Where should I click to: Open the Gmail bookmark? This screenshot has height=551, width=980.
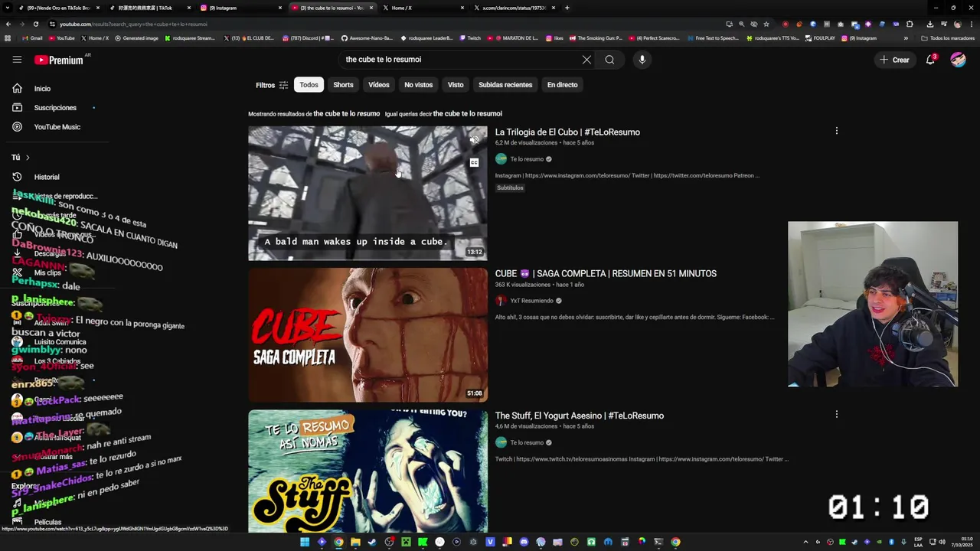tap(32, 37)
